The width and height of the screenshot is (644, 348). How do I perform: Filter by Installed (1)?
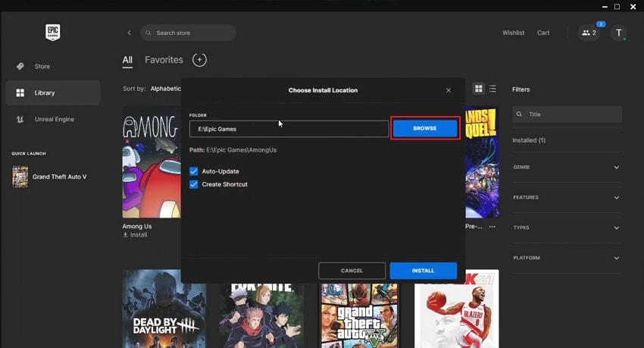click(529, 140)
